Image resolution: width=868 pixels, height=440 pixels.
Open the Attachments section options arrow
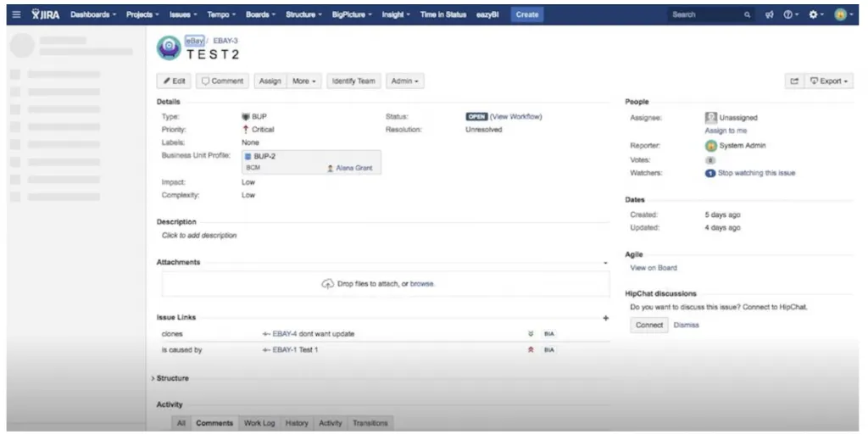605,264
